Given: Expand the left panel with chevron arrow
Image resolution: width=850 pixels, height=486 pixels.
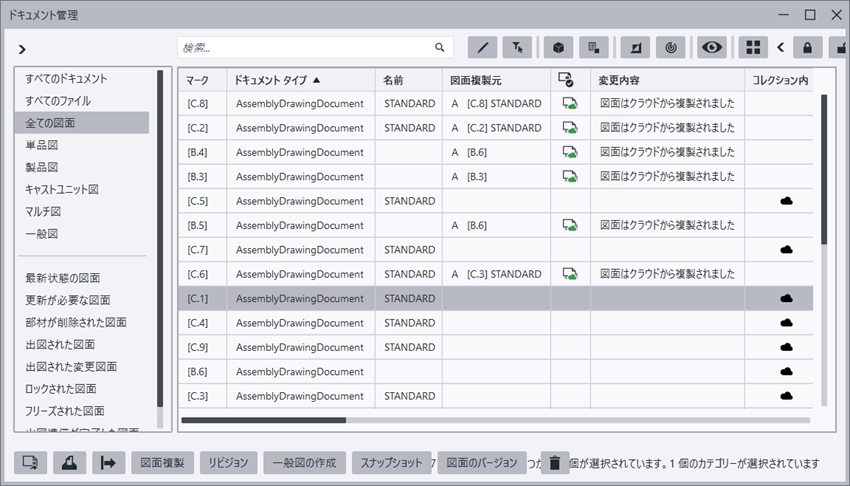Looking at the screenshot, I should coord(22,49).
